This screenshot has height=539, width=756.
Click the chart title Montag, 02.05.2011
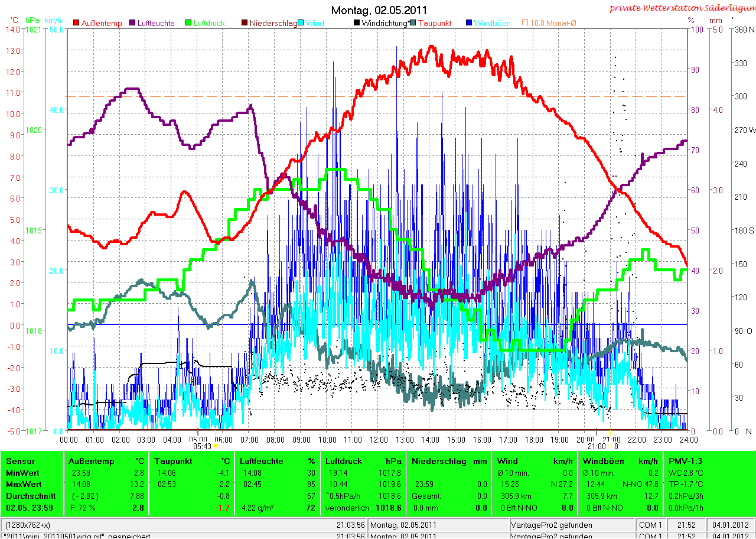point(379,10)
